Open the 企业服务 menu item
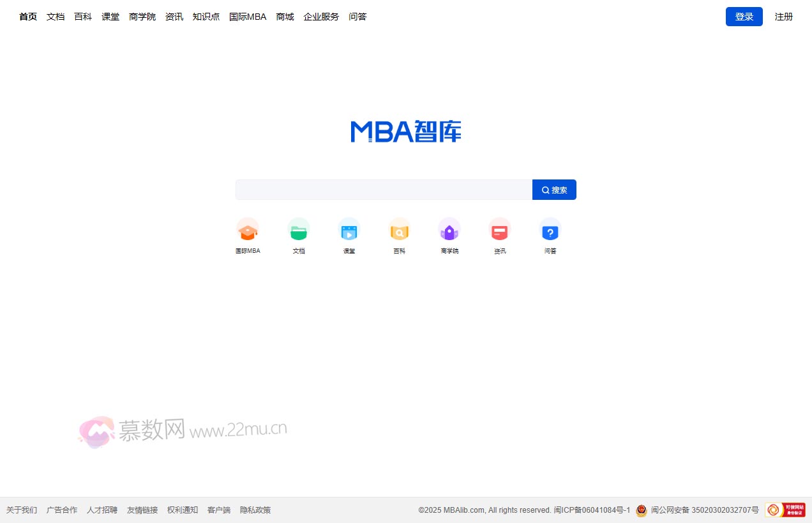Screen dimensions: 812x523 pos(320,17)
